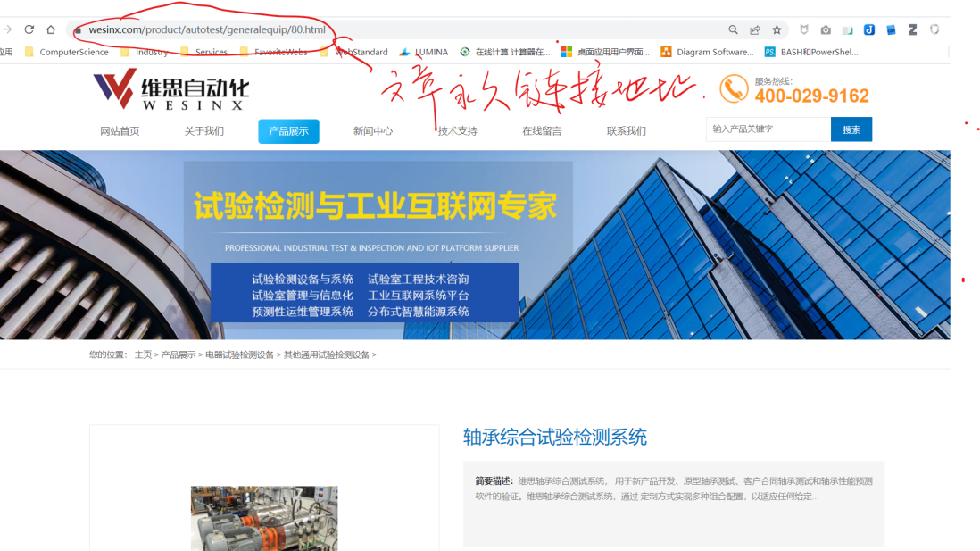Click the address bar URL wesinx.com
The width and height of the screenshot is (980, 551).
point(207,29)
